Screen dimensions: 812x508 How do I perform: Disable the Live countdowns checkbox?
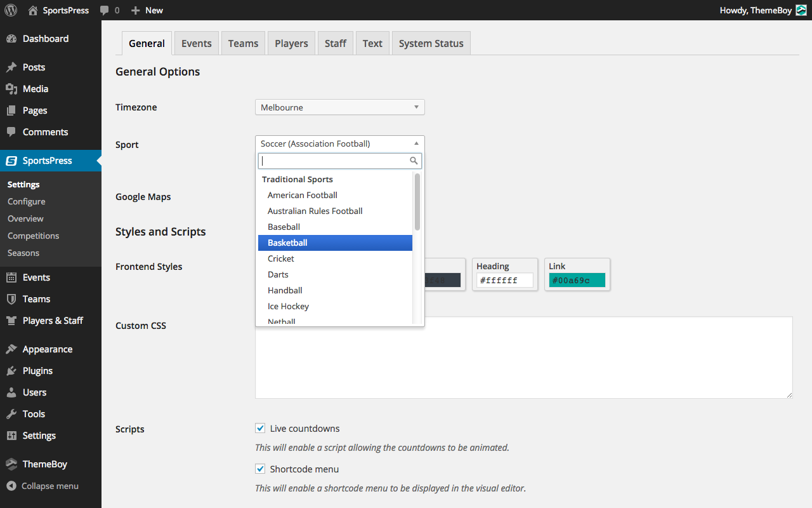(x=260, y=429)
